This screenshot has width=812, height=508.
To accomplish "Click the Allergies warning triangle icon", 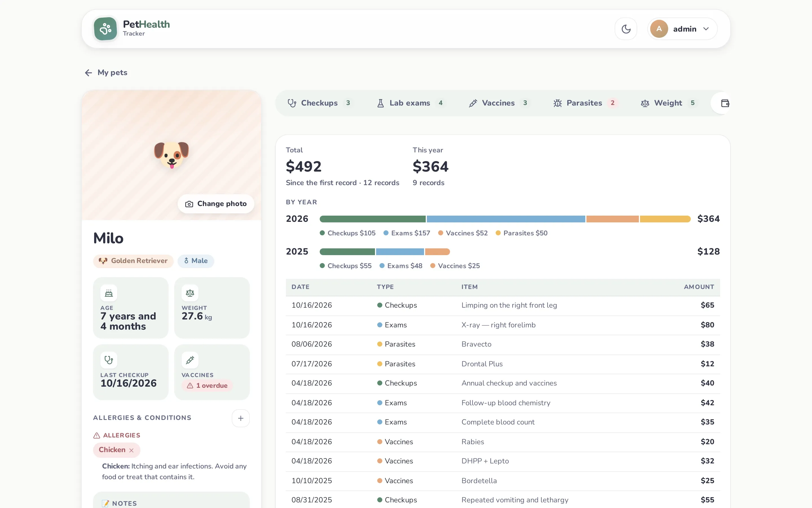I will pos(97,435).
